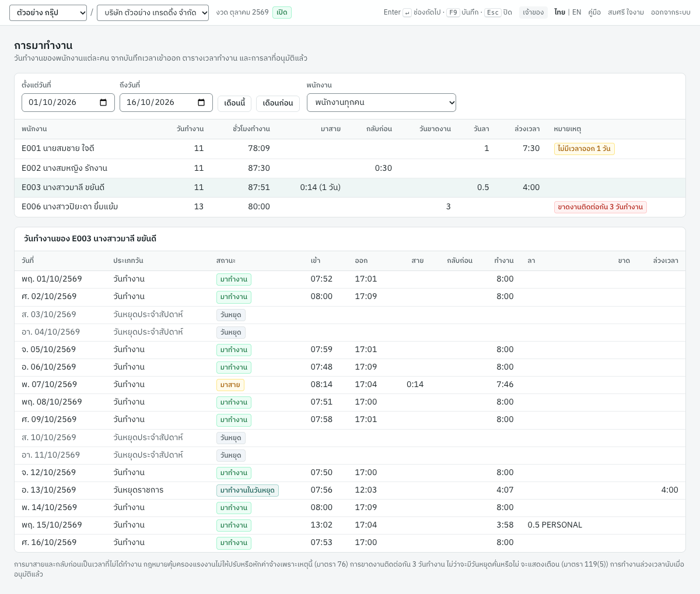Click the 0:14 (1 วัน) late value
This screenshot has width=700, height=594.
pyautogui.click(x=320, y=188)
